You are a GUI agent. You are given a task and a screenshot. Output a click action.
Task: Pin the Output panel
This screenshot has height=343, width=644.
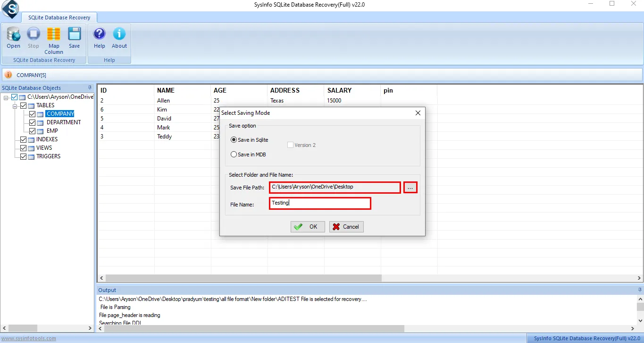click(639, 290)
